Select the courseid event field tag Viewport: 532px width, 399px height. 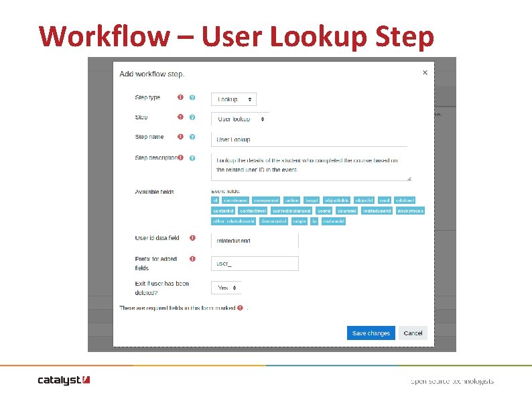pos(347,211)
